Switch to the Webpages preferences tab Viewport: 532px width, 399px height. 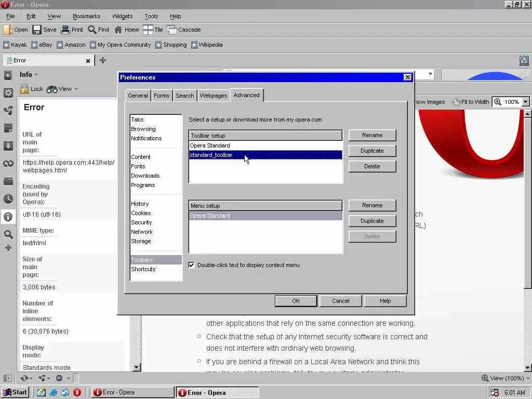[x=214, y=96]
